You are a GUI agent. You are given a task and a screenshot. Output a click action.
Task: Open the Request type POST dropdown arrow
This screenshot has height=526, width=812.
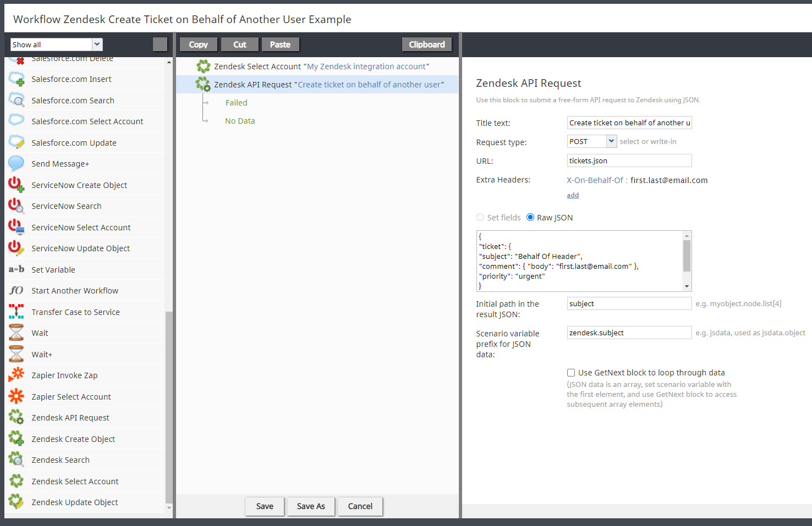tap(611, 141)
